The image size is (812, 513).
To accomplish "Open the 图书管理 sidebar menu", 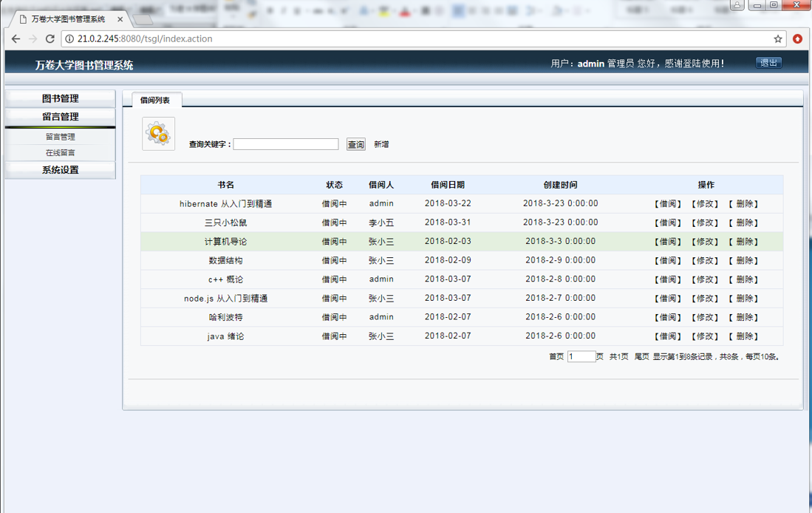I will (x=60, y=98).
